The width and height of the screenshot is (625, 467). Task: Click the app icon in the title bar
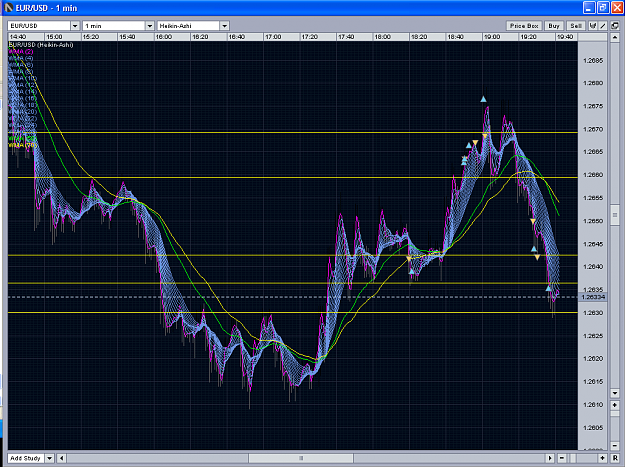8,8
